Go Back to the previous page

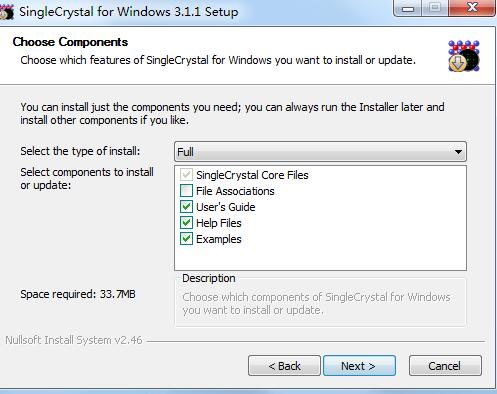[284, 366]
